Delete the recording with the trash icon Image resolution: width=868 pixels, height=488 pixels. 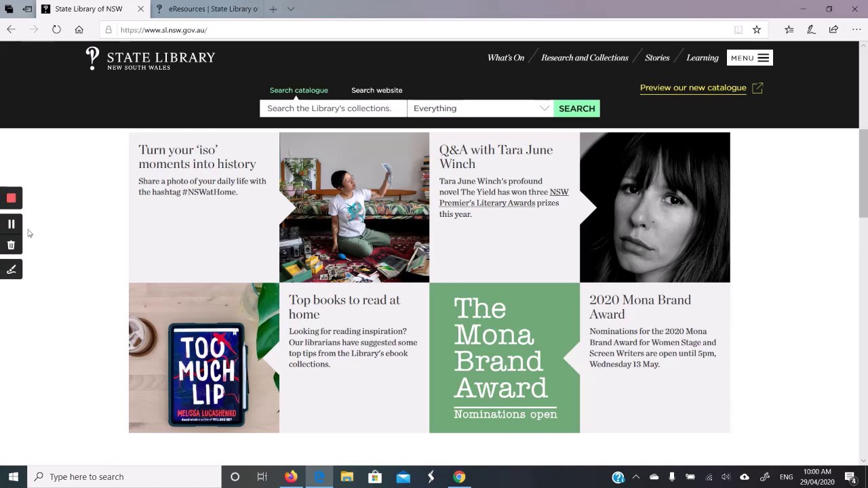pyautogui.click(x=11, y=245)
